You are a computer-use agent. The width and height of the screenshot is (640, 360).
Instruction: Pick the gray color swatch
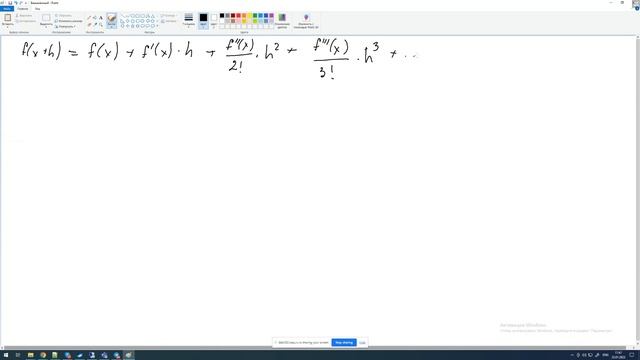pos(227,16)
